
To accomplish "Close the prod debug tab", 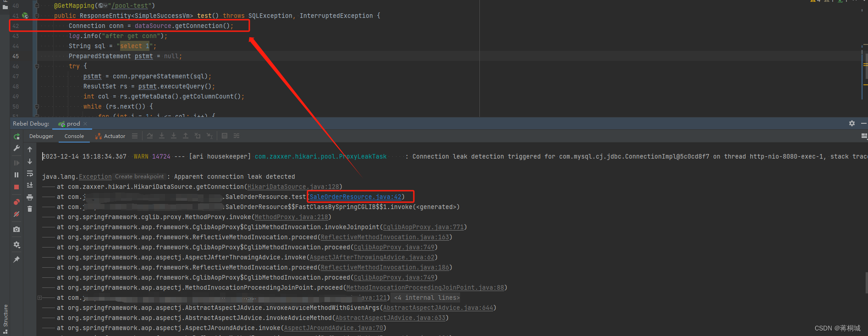I will pyautogui.click(x=85, y=124).
